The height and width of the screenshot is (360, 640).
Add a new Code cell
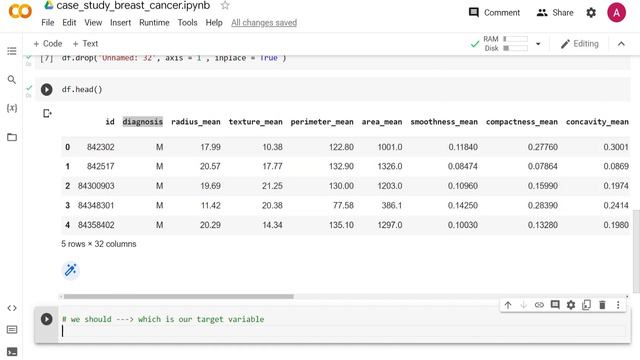click(48, 43)
